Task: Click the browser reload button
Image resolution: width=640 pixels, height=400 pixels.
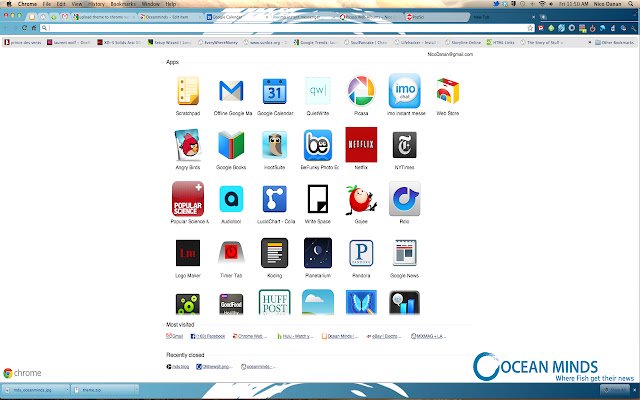Action: (24, 28)
